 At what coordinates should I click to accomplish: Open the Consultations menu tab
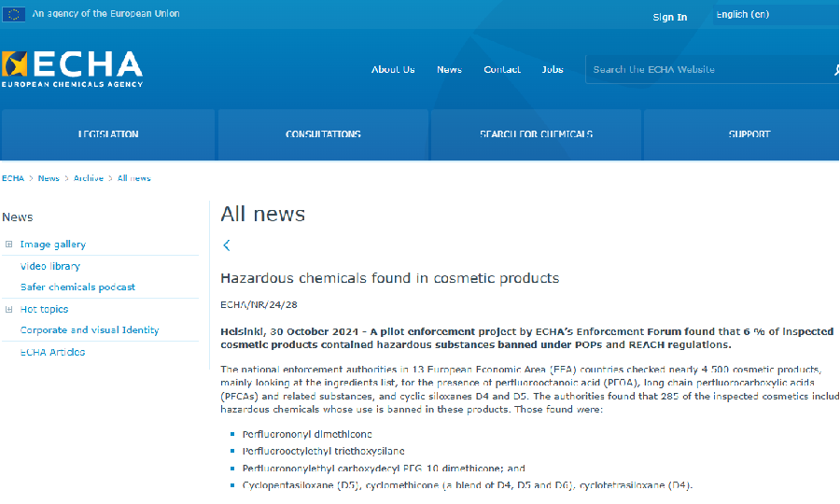click(x=323, y=134)
